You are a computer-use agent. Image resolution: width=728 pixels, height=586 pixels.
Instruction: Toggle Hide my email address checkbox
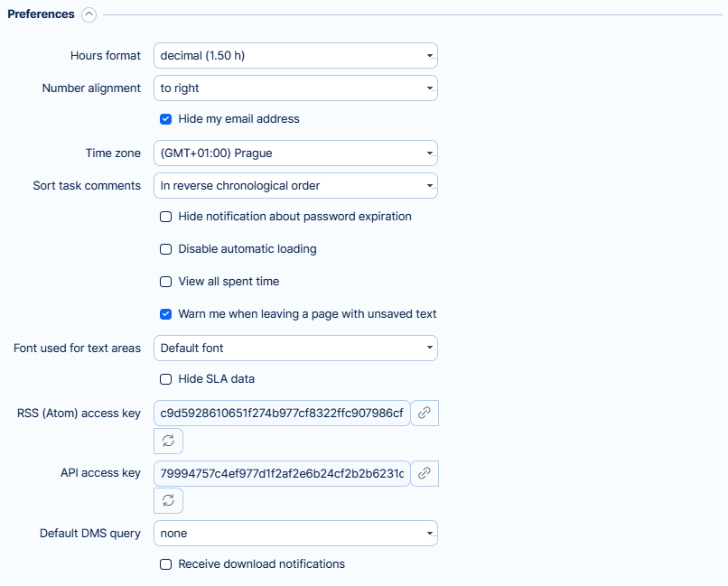166,119
